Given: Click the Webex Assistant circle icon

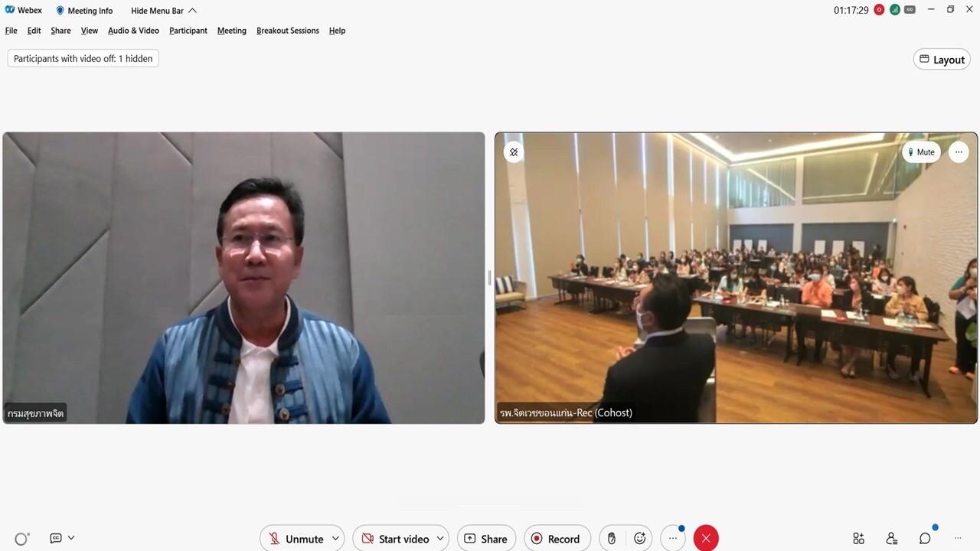Looking at the screenshot, I should [x=21, y=539].
